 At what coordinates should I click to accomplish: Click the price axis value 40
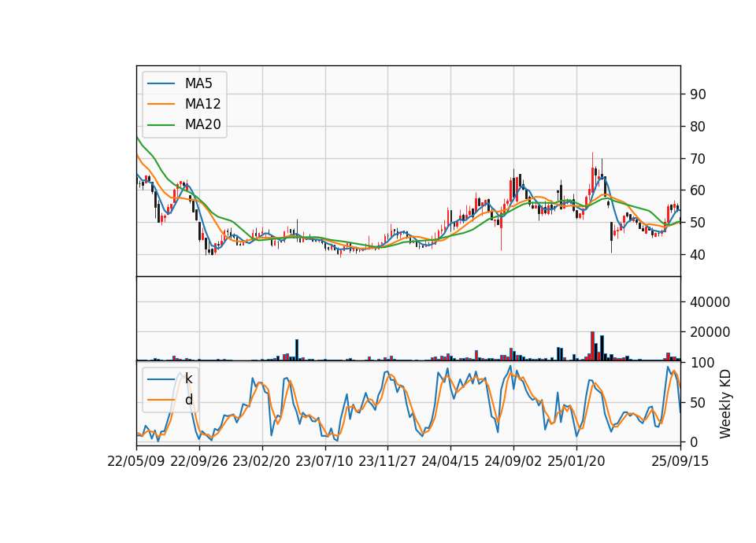click(x=699, y=255)
